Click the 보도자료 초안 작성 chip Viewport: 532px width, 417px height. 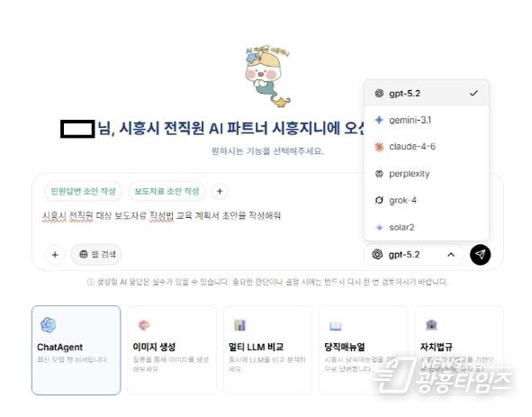point(167,191)
